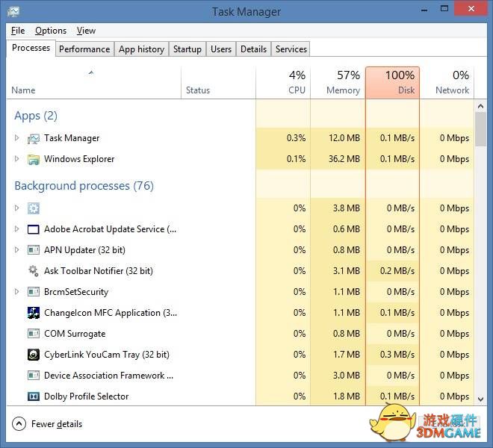Select APN Updater (32 bit) name
The width and height of the screenshot is (493, 448).
coord(84,250)
